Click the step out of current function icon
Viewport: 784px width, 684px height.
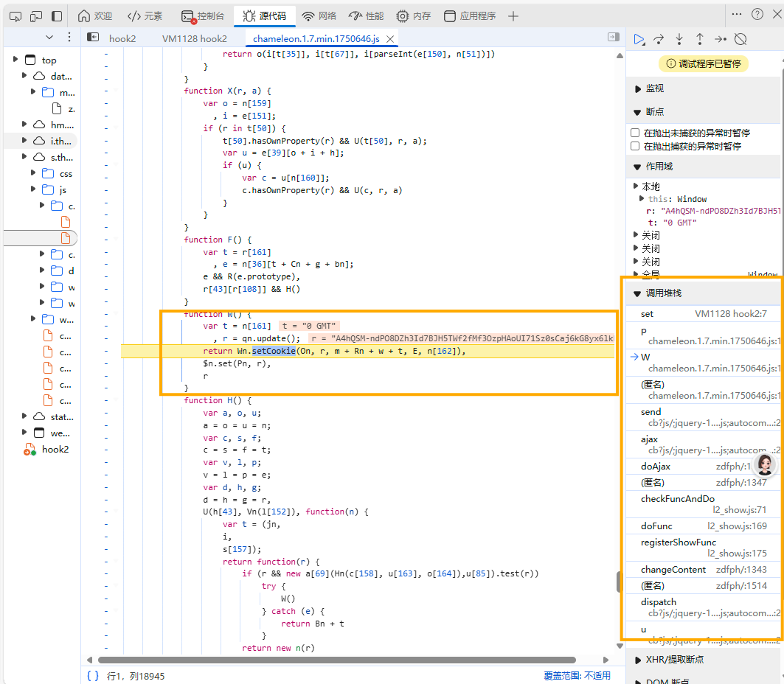pos(700,40)
